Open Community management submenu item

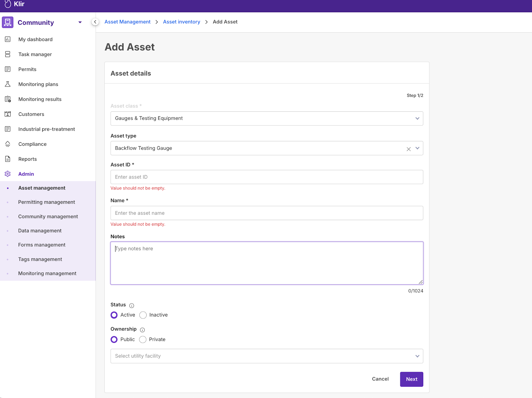(x=48, y=216)
